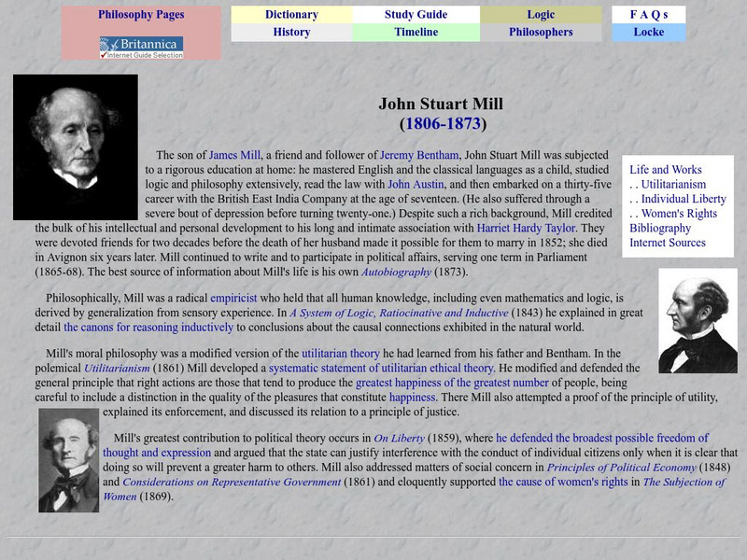Open the History section
The image size is (747, 560).
(294, 31)
